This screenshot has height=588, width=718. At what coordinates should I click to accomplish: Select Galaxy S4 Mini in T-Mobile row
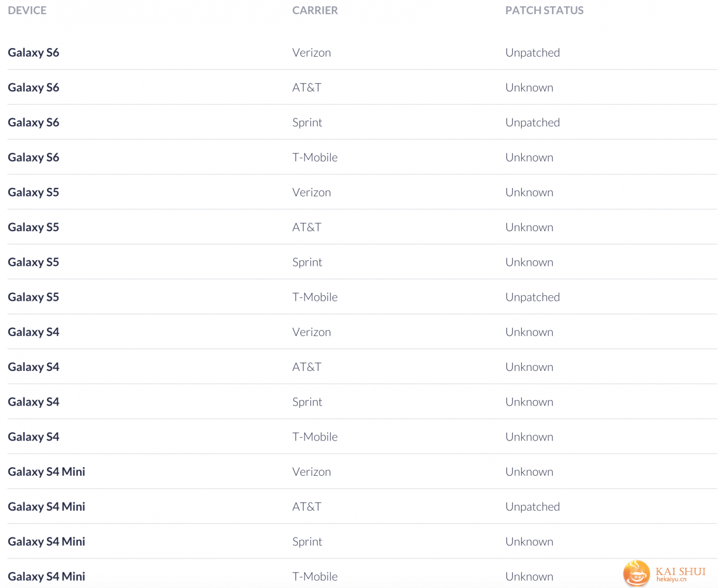click(x=47, y=576)
